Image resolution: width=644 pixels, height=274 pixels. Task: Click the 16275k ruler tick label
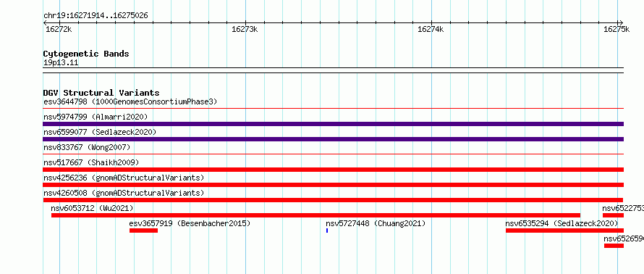[617, 29]
